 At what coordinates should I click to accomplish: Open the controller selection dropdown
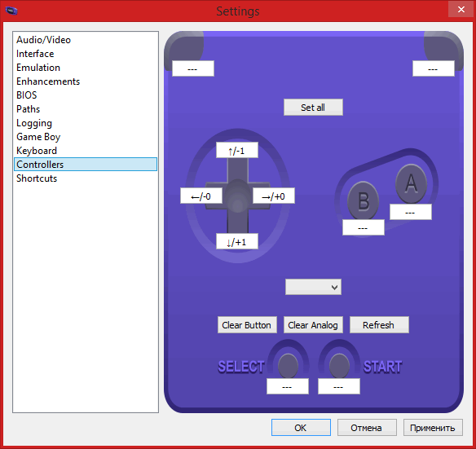coord(313,287)
